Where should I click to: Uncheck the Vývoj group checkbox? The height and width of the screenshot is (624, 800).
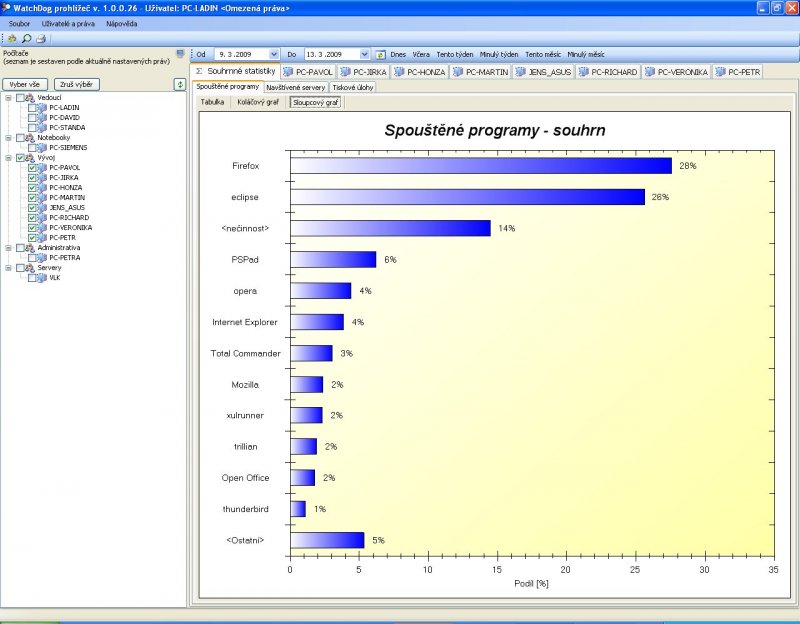click(20, 158)
